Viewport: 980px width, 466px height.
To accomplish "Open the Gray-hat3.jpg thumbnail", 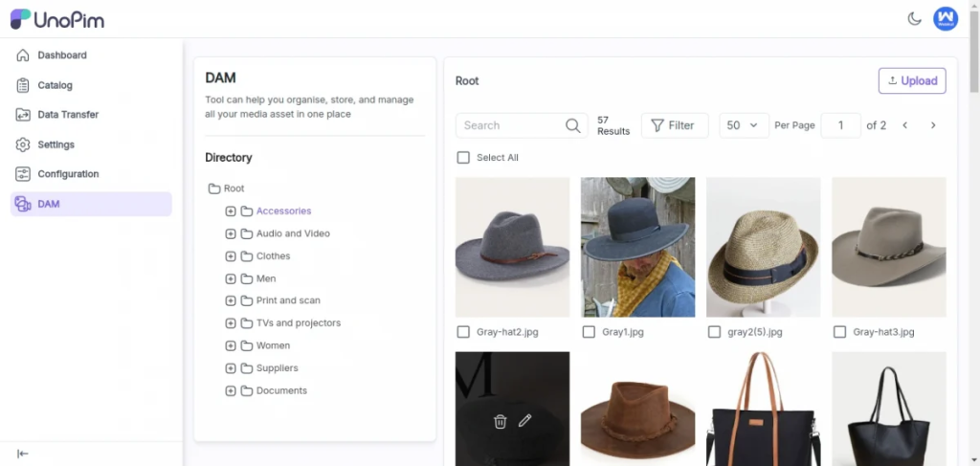I will (889, 248).
